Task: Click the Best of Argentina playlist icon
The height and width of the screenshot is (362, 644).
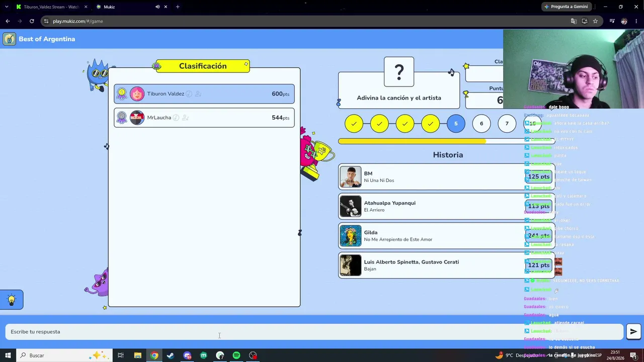Action: click(10, 39)
